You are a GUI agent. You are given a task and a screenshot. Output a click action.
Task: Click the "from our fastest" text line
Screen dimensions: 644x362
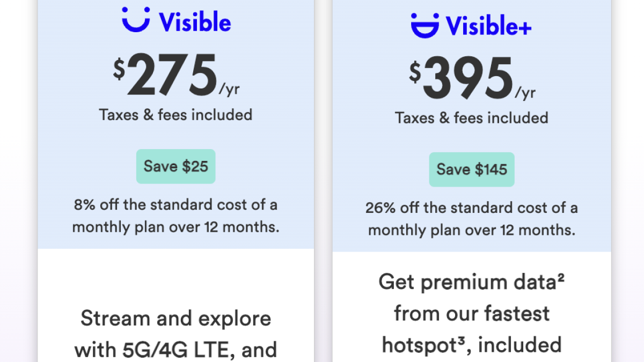coord(472,313)
